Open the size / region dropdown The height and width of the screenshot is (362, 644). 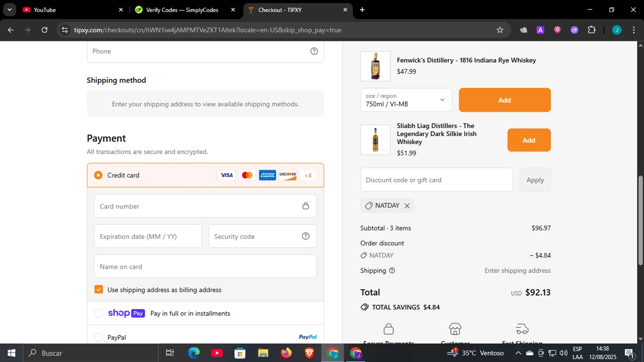[x=406, y=100]
